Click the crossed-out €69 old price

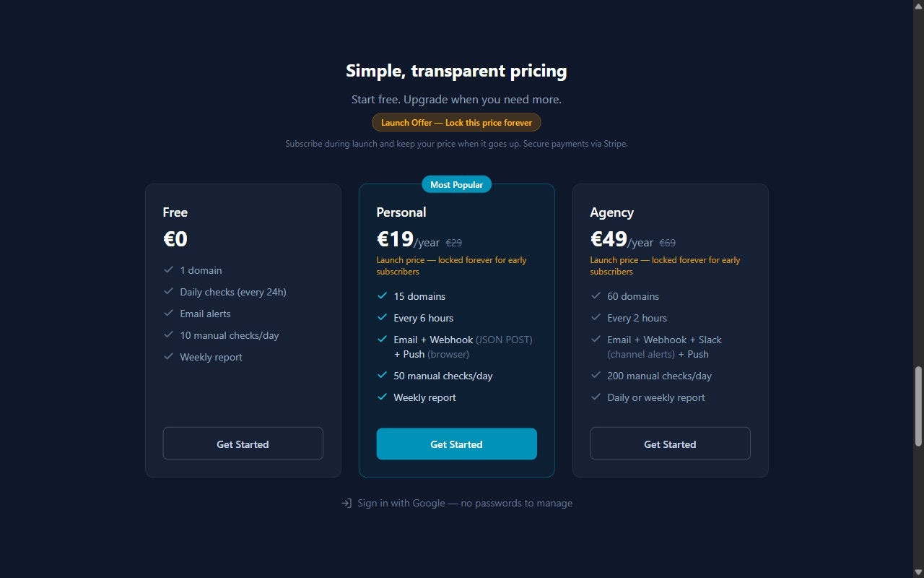click(x=667, y=243)
